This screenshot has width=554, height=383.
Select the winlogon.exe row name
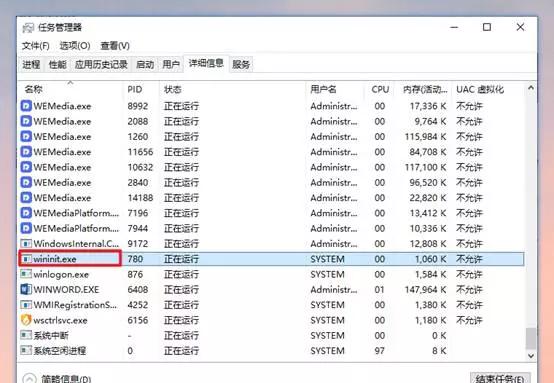[x=61, y=275]
